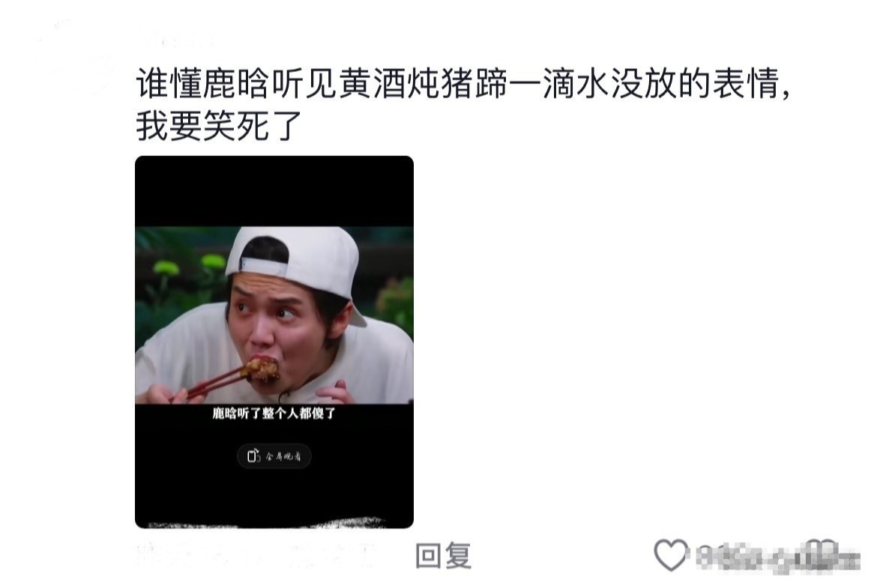Click the black area below the 全屏观看 button
Screen dimensions: 877x588
pos(274,494)
